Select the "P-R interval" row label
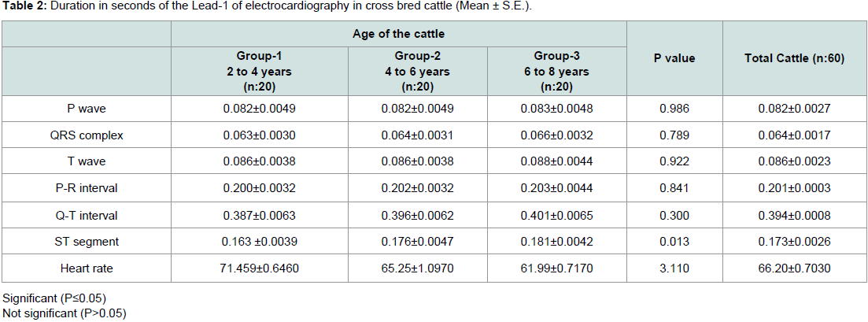Viewport: 868px width, 322px height. [x=87, y=189]
